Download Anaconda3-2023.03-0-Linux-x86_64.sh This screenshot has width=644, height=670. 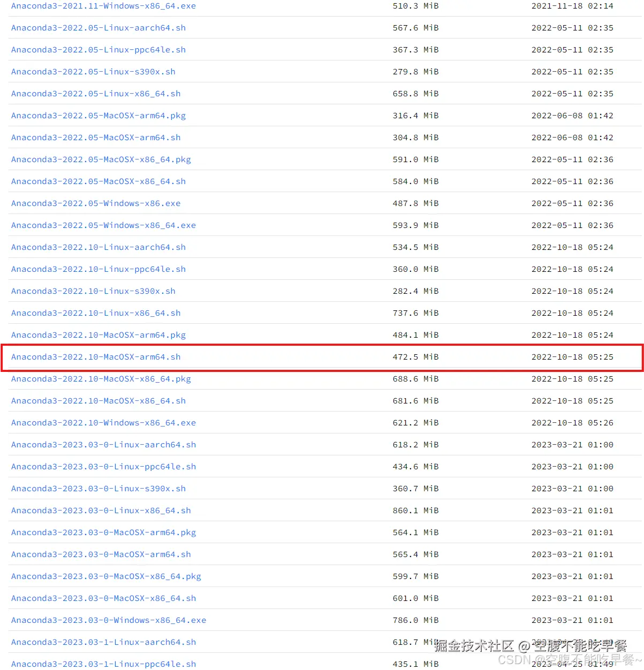[x=101, y=511]
